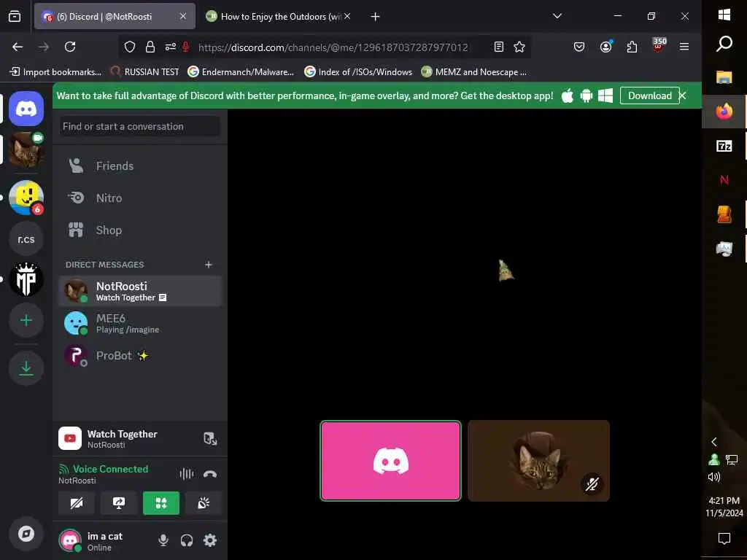Select the ProBot direct message
Viewport: 747px width, 560px height.
[140, 355]
